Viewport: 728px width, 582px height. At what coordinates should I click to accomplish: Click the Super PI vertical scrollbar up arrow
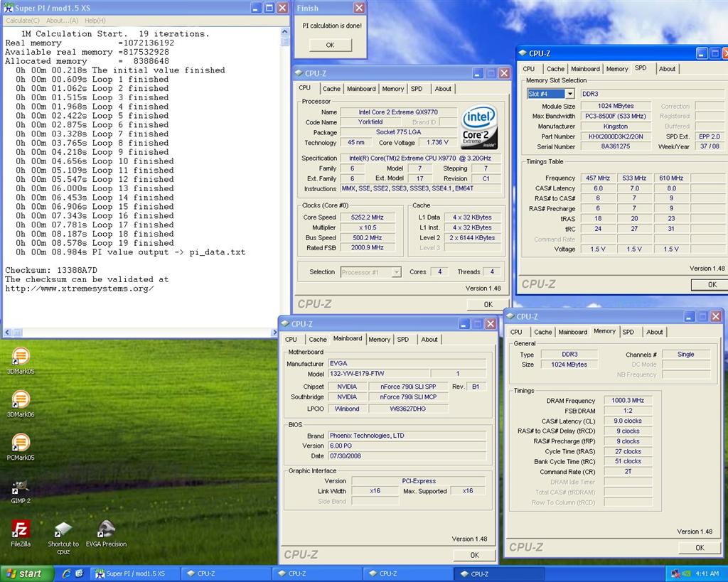coord(284,31)
